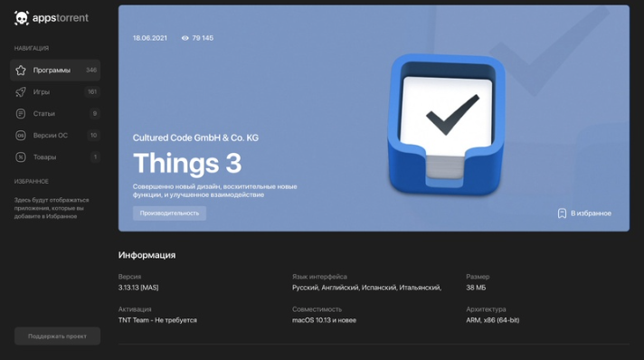Open the Товары section

pyautogui.click(x=55, y=157)
